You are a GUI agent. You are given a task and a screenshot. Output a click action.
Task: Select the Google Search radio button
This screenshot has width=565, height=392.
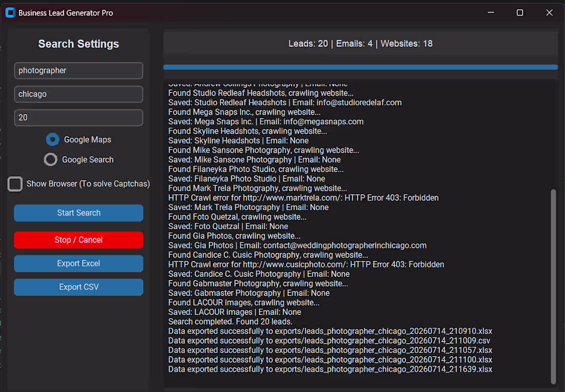[51, 160]
